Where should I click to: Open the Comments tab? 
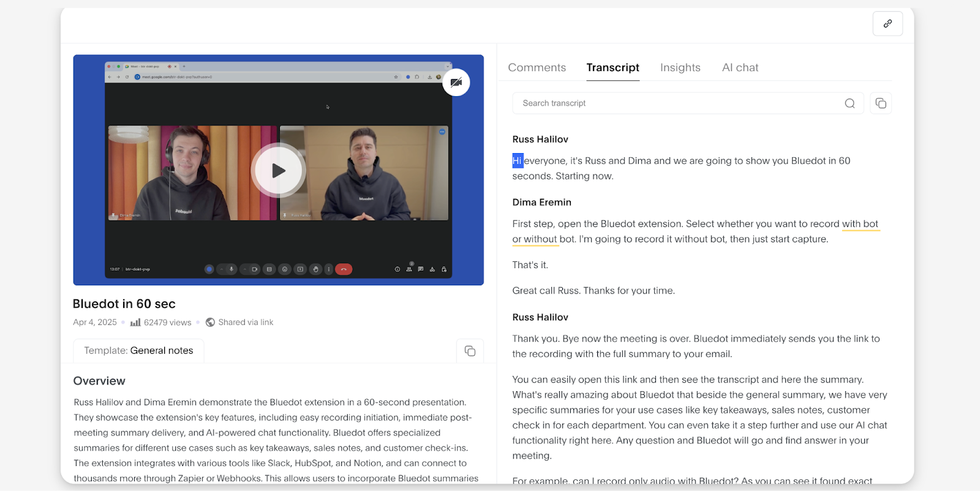537,67
